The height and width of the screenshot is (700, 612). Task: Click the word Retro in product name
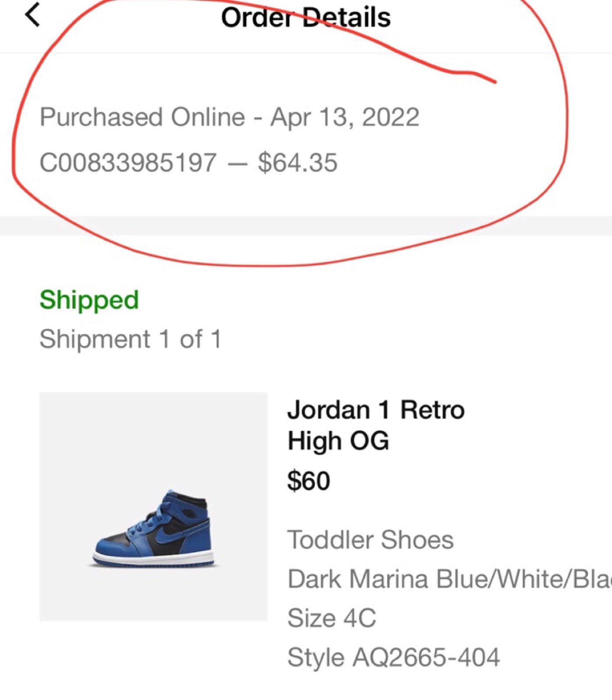432,410
